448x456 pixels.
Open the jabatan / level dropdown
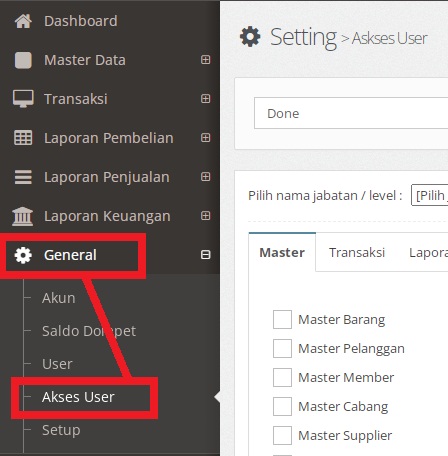click(x=430, y=195)
